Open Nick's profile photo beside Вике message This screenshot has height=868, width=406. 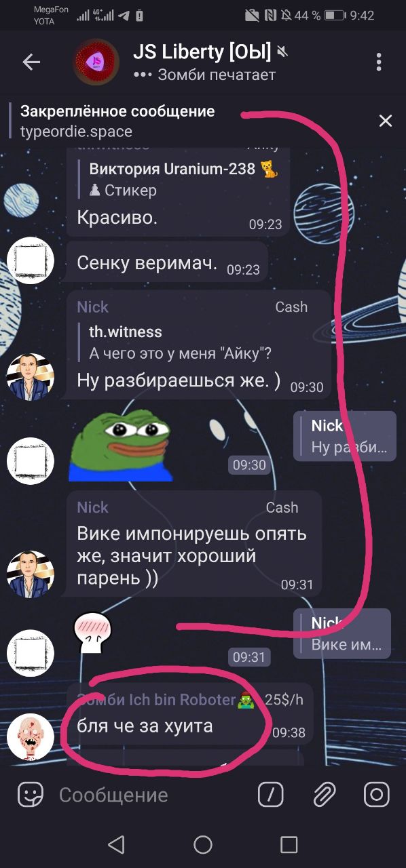[30, 574]
